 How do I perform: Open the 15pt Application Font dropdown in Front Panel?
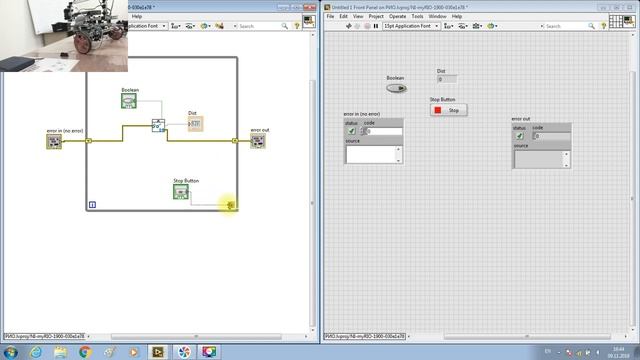coord(411,26)
